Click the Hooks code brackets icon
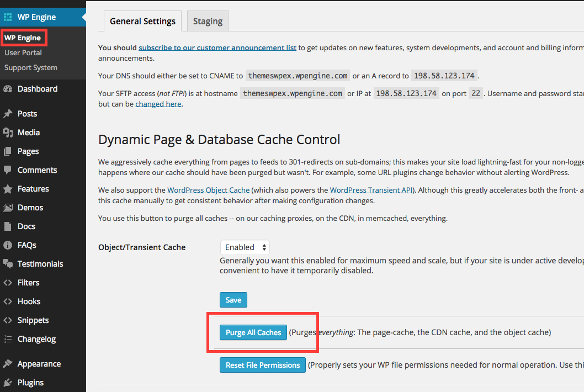Screen dimensions: 584x392 7,301
